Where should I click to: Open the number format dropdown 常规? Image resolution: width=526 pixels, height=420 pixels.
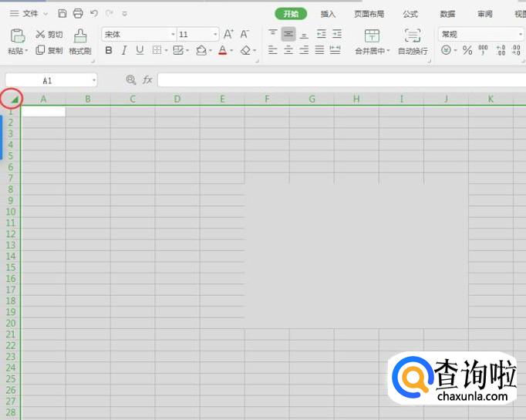(x=480, y=35)
